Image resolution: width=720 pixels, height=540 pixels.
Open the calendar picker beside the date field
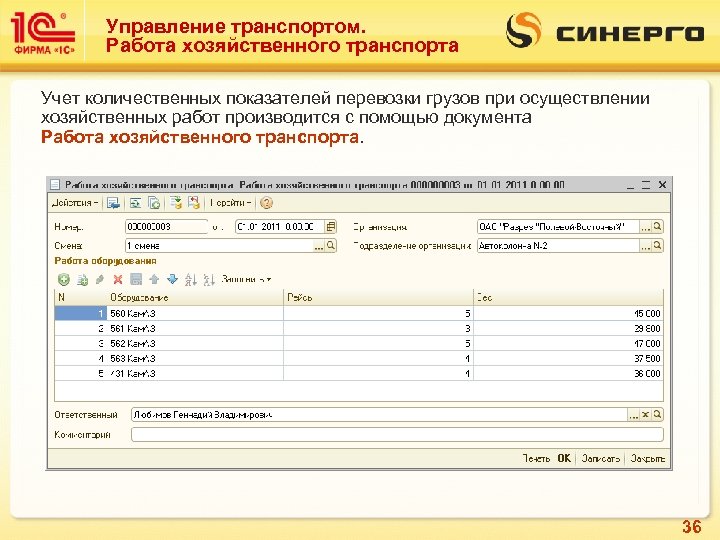331,227
